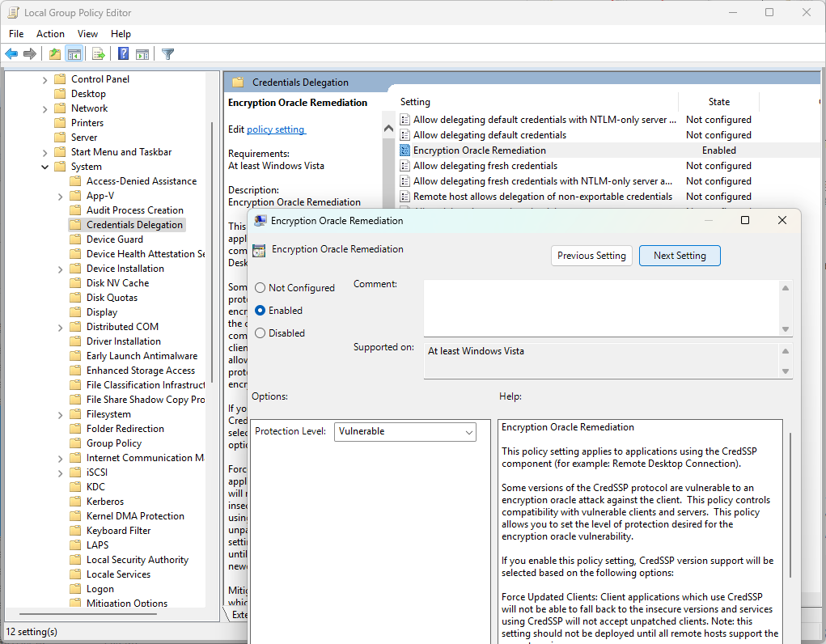Click the Setting column header
This screenshot has width=826, height=644.
coord(537,102)
